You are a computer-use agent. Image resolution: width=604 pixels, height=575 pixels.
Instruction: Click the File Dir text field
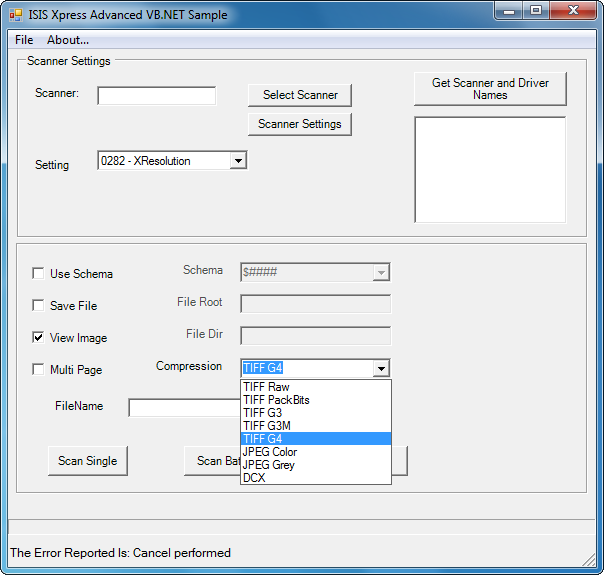315,336
